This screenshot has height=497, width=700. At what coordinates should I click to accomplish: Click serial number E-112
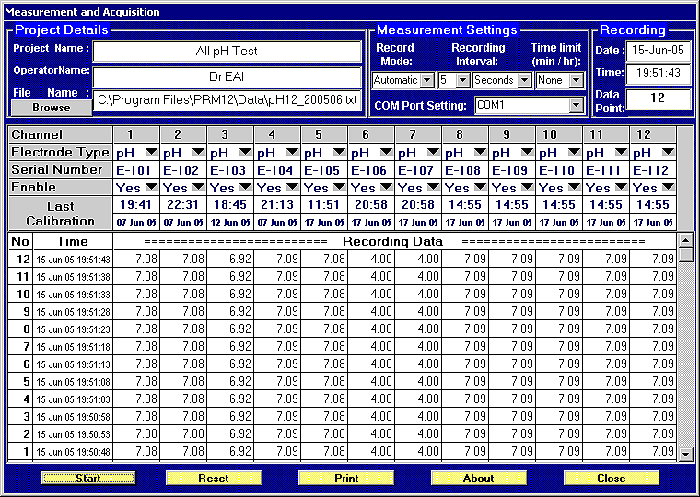653,170
